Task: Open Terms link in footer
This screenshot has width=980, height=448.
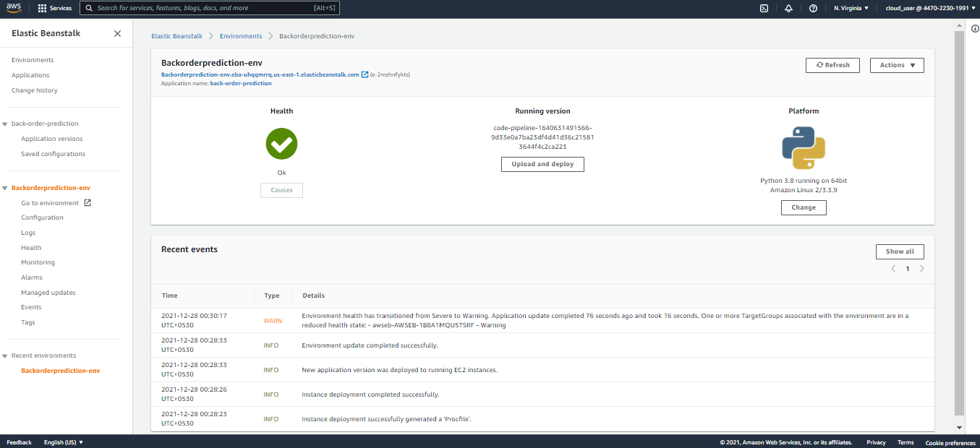Action: pyautogui.click(x=906, y=442)
